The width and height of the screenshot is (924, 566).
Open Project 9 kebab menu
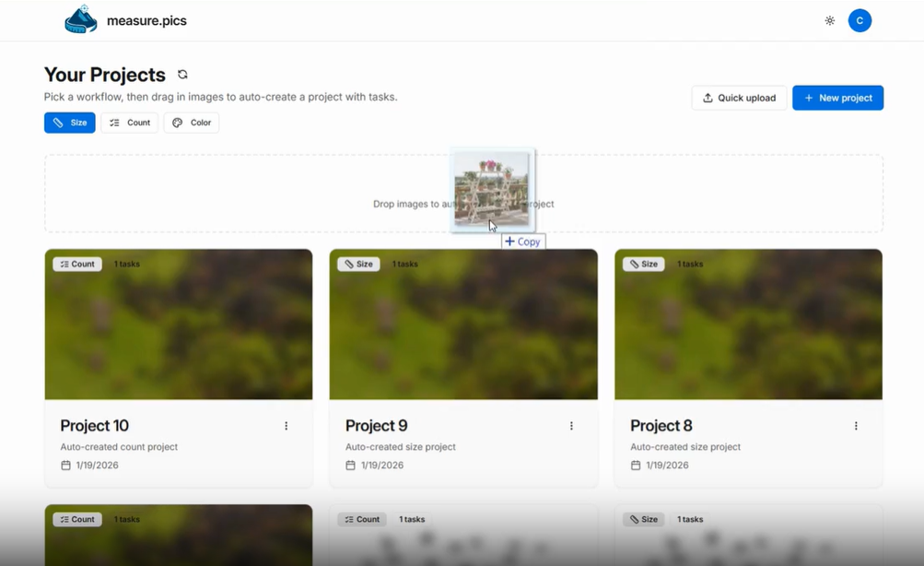(571, 425)
